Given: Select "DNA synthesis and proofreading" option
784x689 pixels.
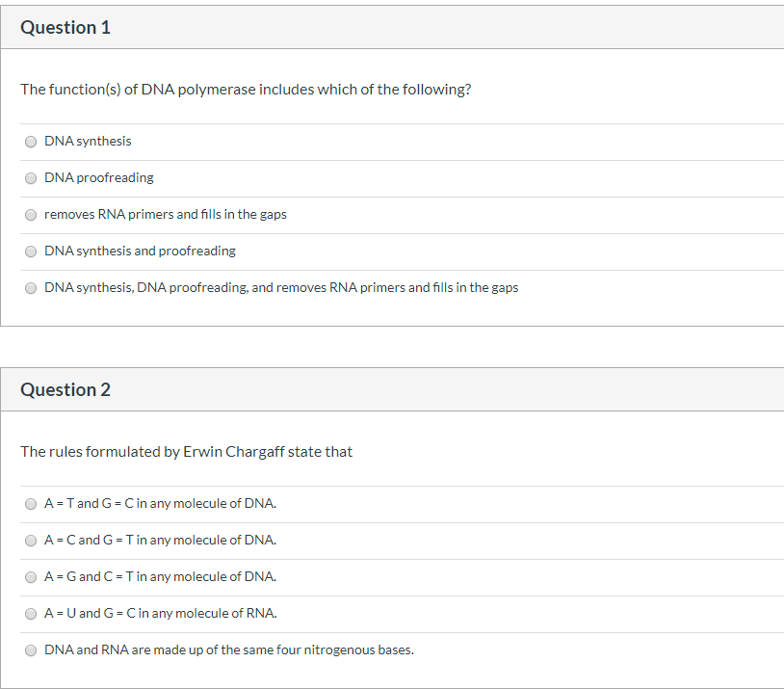Looking at the screenshot, I should tap(31, 251).
